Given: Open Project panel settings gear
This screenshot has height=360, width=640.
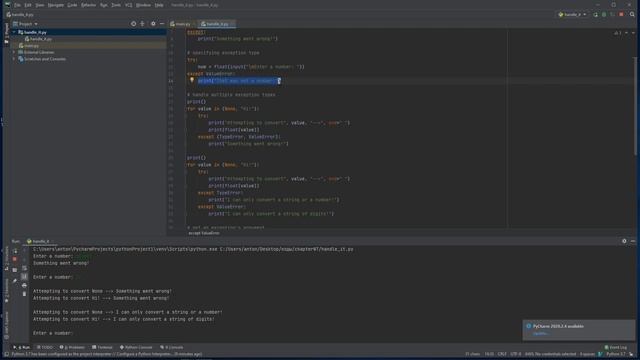Looking at the screenshot, I should (153, 24).
